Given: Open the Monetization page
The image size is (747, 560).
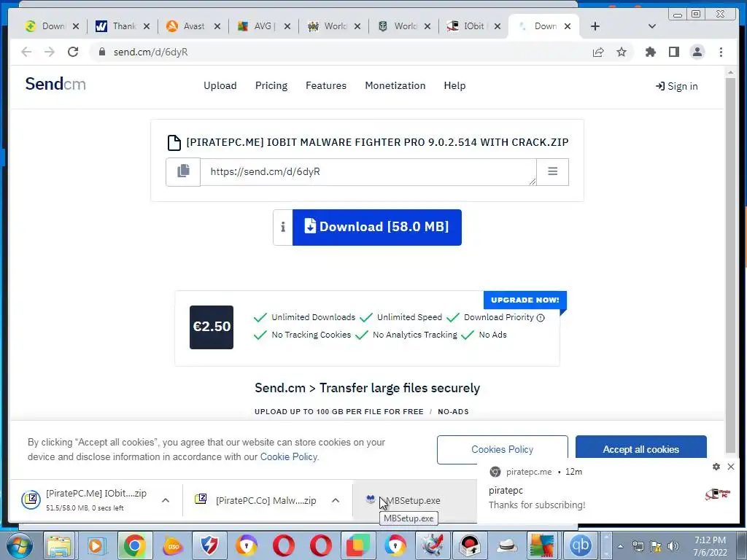Looking at the screenshot, I should pyautogui.click(x=395, y=86).
